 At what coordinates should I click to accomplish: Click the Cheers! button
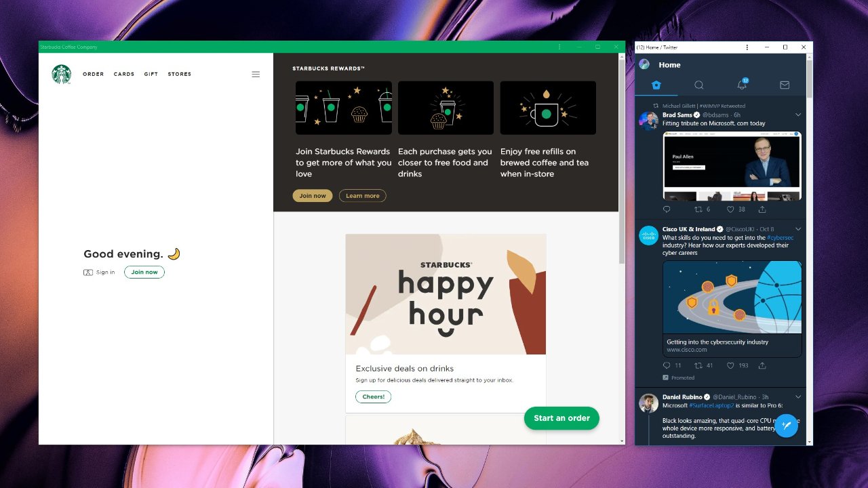point(373,396)
